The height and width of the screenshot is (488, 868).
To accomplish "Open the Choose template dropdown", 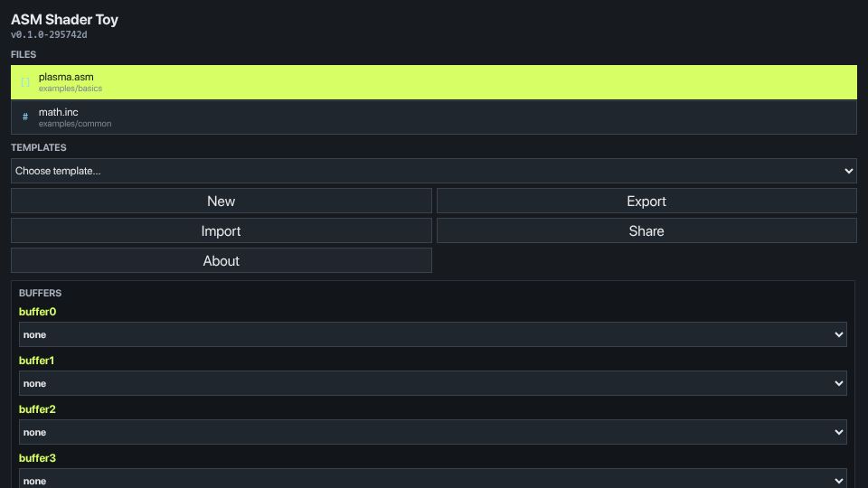I will coord(433,171).
